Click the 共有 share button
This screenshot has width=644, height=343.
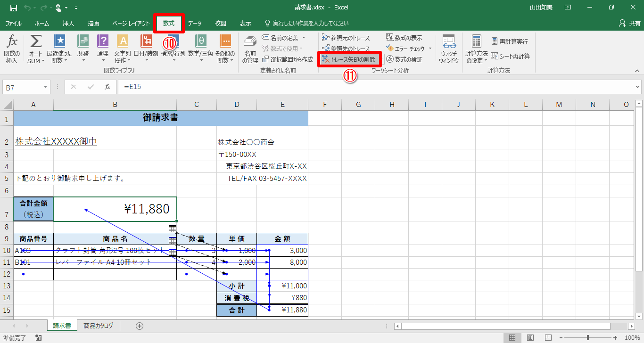pyautogui.click(x=629, y=23)
